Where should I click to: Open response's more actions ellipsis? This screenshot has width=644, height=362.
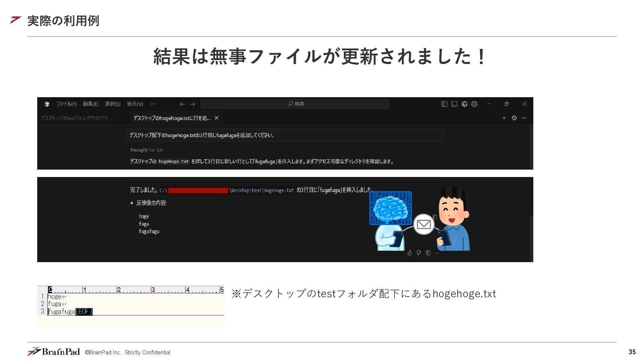click(437, 253)
